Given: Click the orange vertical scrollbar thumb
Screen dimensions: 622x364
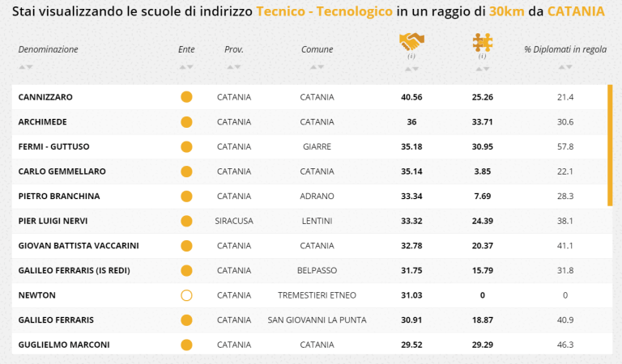Looking at the screenshot, I should click(x=610, y=146).
